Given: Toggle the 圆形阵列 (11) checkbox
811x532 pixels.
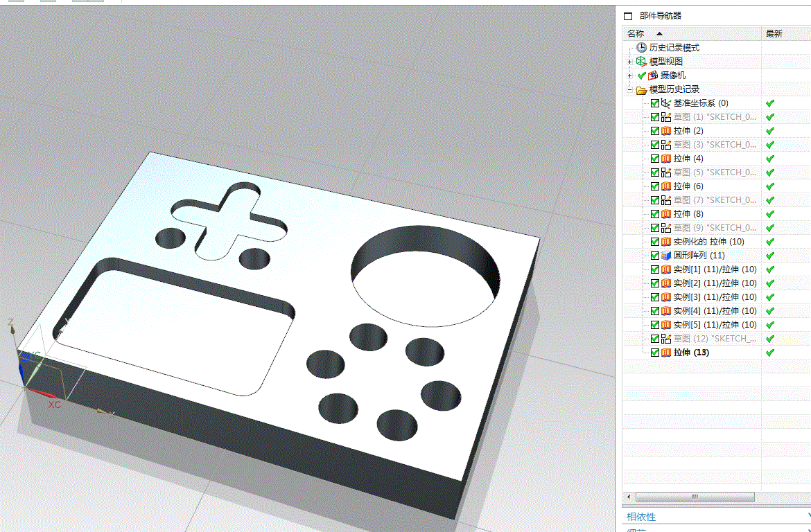Looking at the screenshot, I should pos(655,256).
